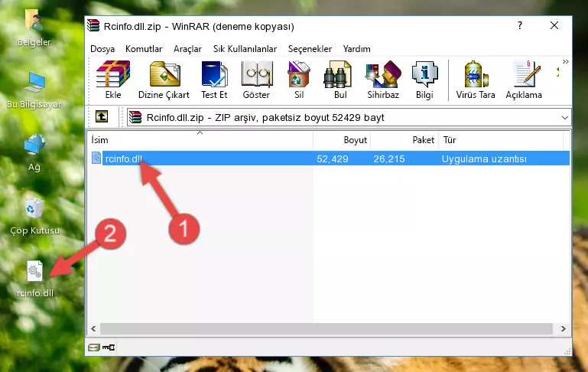This screenshot has height=372, width=588.
Task: Click the rcinfo.dll file icon in list
Action: (x=96, y=158)
